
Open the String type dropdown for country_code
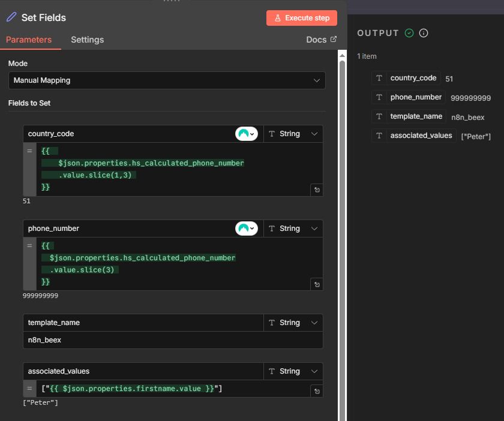[x=293, y=134]
